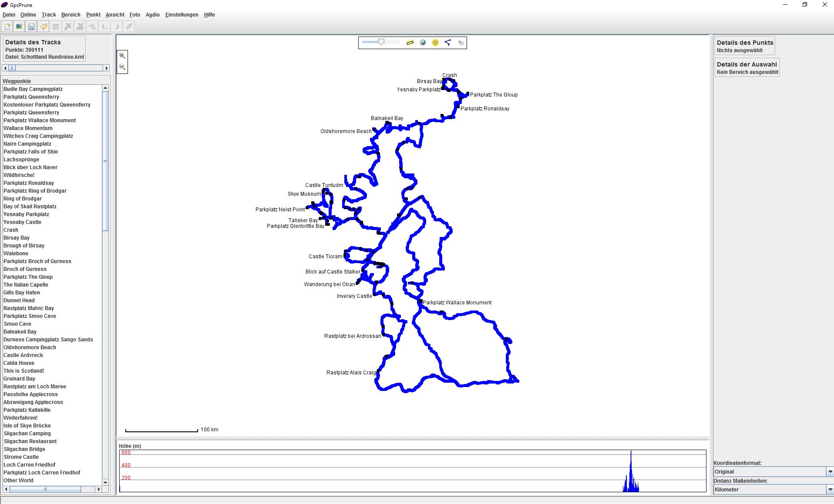The height and width of the screenshot is (504, 834).
Task: Select waypoint Ring of Brodgar in list
Action: 23,199
